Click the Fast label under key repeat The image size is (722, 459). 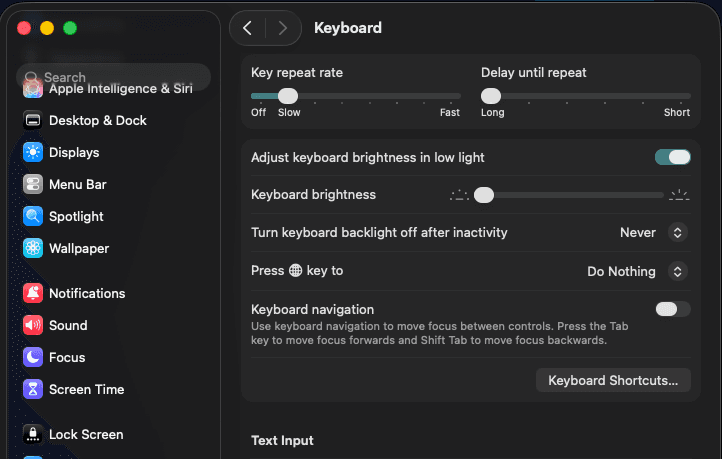(x=449, y=112)
